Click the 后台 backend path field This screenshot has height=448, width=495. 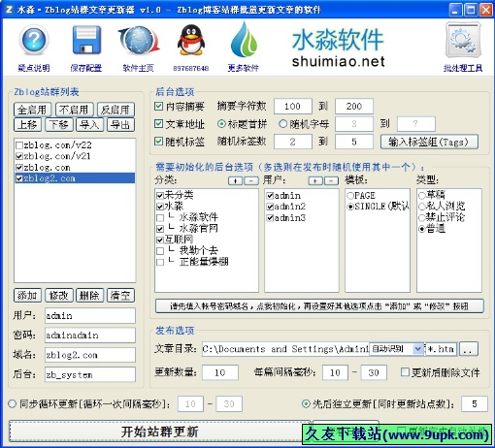tap(90, 374)
